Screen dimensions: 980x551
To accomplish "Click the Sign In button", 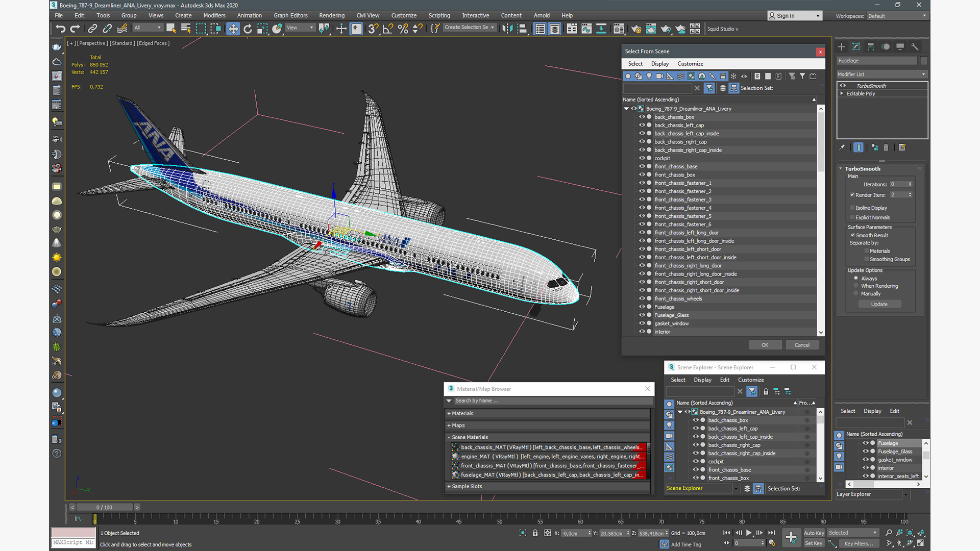I will point(795,16).
